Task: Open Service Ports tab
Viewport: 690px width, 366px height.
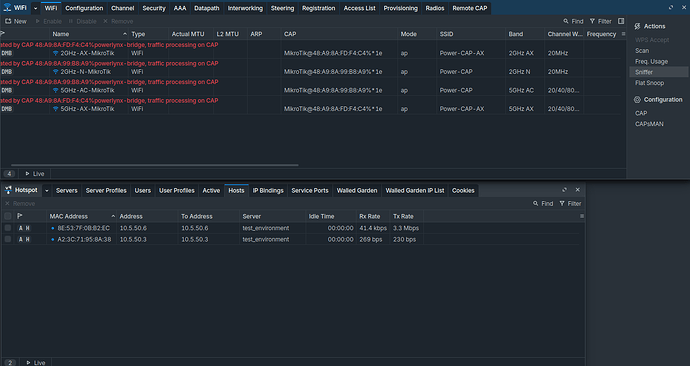Action: click(x=310, y=190)
